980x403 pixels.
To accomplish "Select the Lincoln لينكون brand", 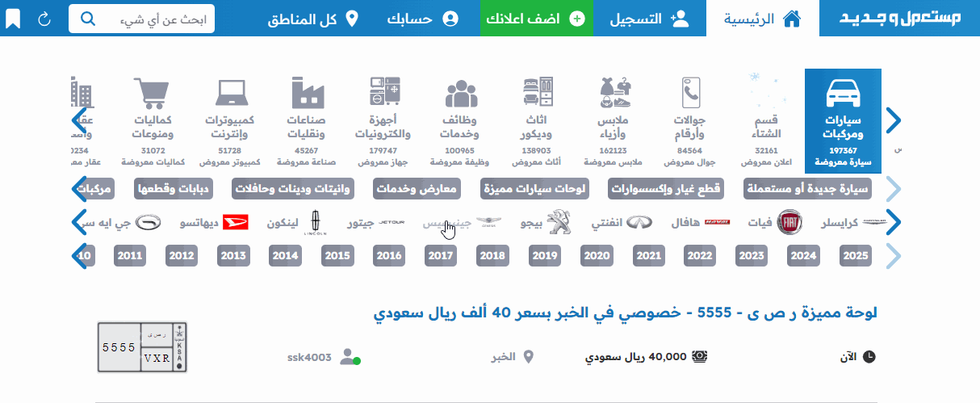I will click(x=296, y=221).
